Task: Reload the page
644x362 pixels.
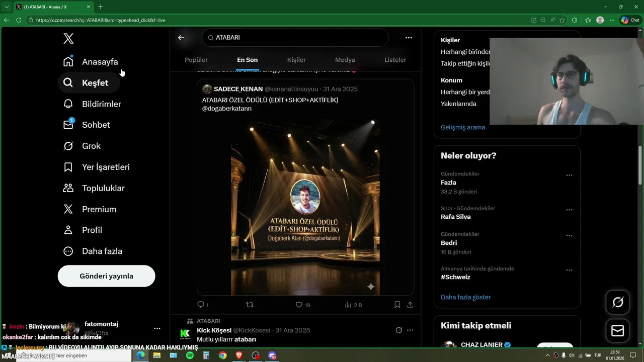Action: (x=19, y=20)
